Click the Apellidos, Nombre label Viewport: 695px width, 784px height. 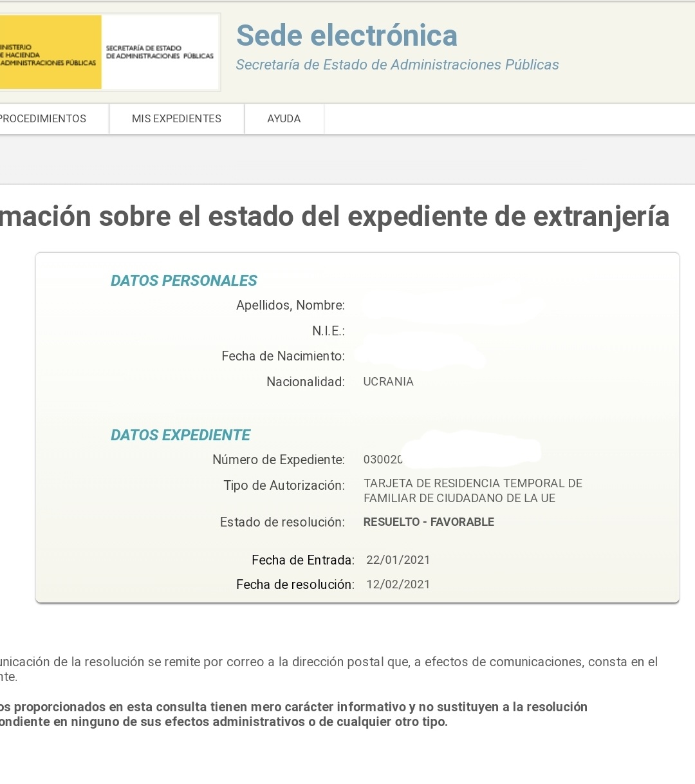pyautogui.click(x=290, y=305)
